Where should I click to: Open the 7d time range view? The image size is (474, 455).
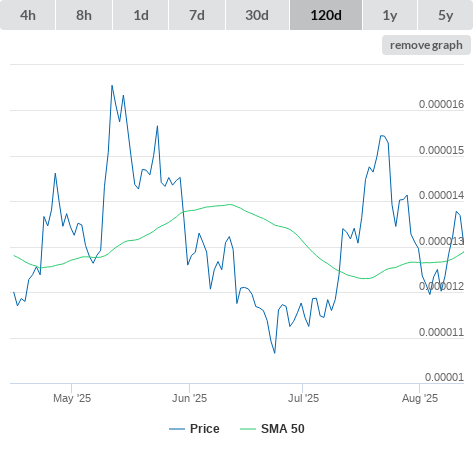pos(197,15)
